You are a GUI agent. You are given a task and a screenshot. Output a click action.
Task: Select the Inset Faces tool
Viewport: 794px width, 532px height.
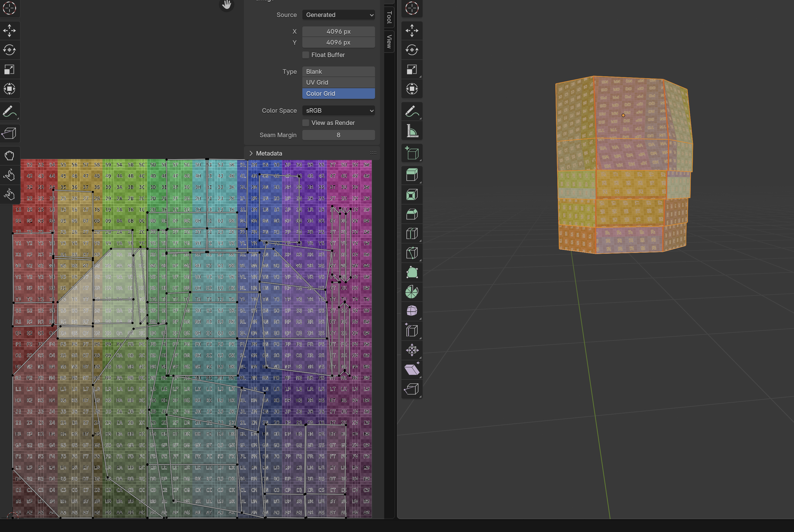(x=412, y=195)
